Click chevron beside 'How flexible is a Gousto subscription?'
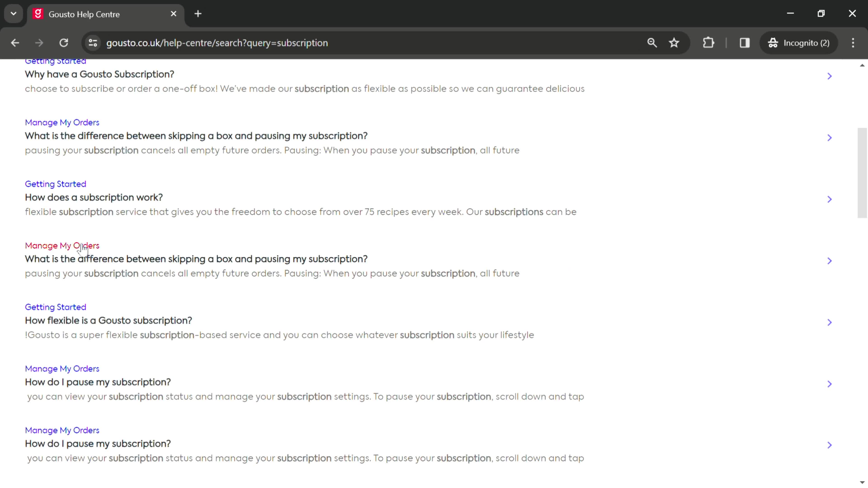 click(x=830, y=323)
